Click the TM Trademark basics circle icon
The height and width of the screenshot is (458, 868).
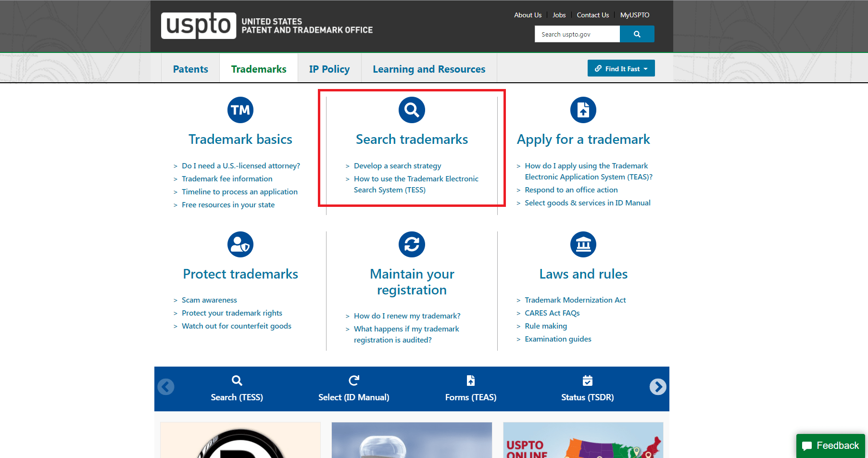240,110
